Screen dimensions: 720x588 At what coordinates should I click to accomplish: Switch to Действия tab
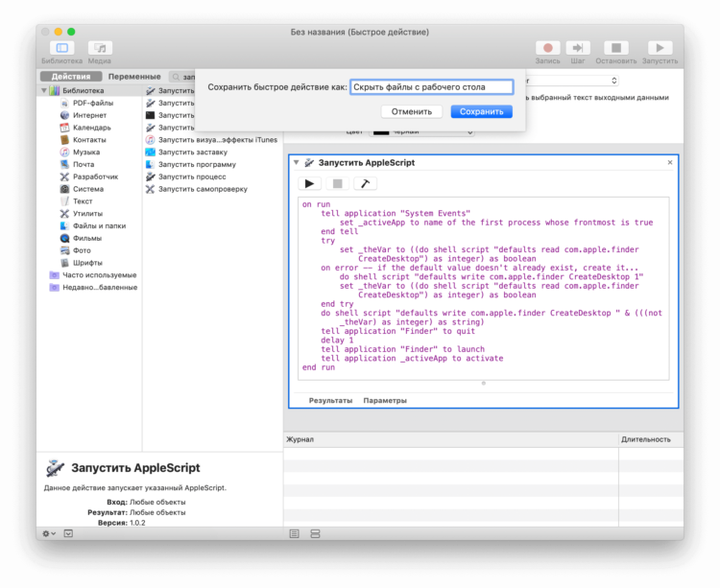(71, 77)
